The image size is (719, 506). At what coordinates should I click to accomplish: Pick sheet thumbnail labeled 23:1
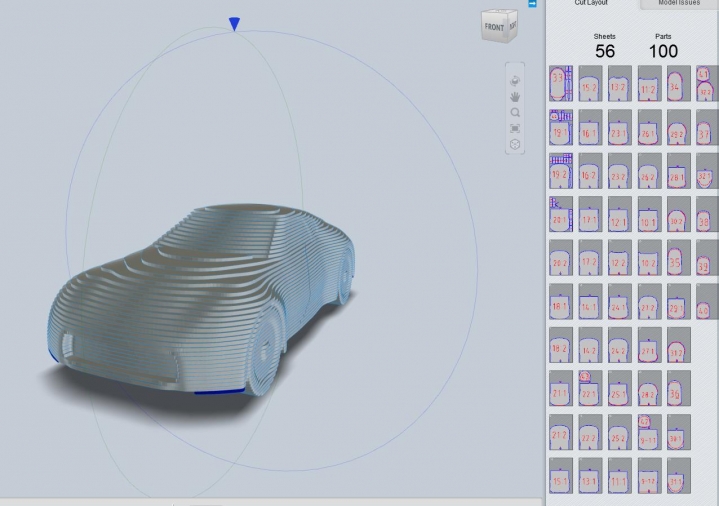[x=619, y=131]
